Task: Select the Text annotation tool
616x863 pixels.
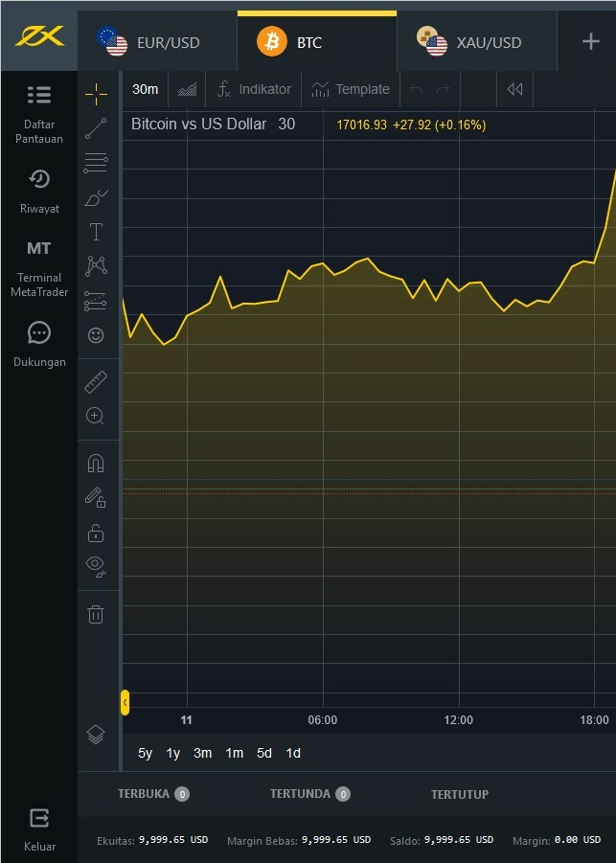Action: tap(96, 232)
